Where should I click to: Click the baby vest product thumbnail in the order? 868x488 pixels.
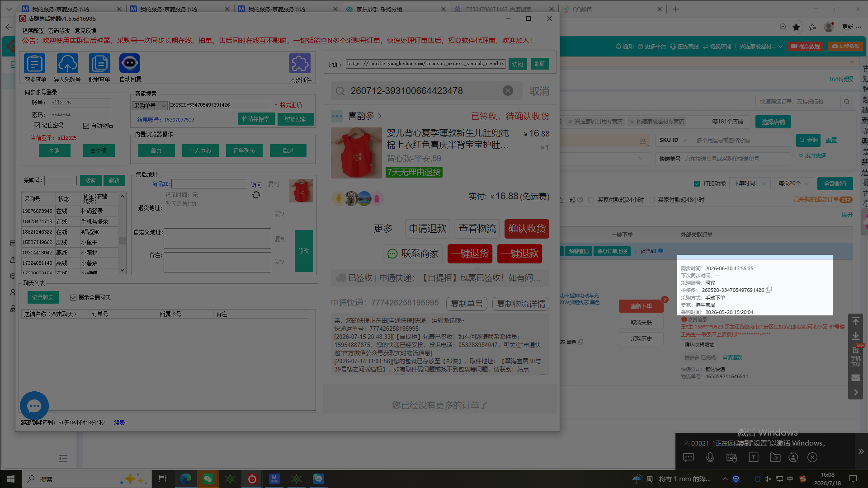(x=356, y=153)
